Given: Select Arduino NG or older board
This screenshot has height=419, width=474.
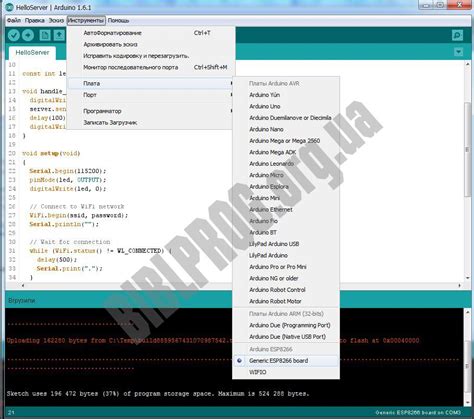Looking at the screenshot, I should [x=286, y=278].
